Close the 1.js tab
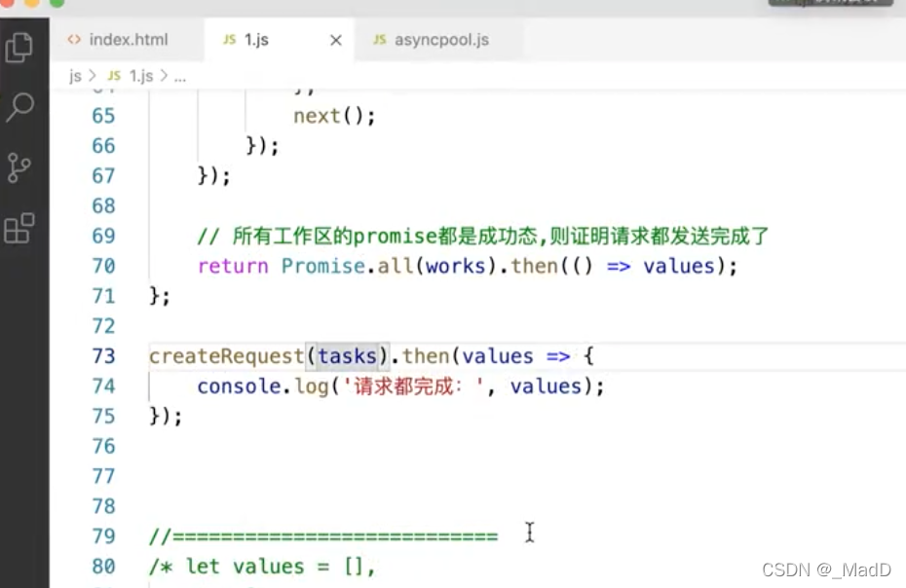The image size is (906, 588). 336,41
